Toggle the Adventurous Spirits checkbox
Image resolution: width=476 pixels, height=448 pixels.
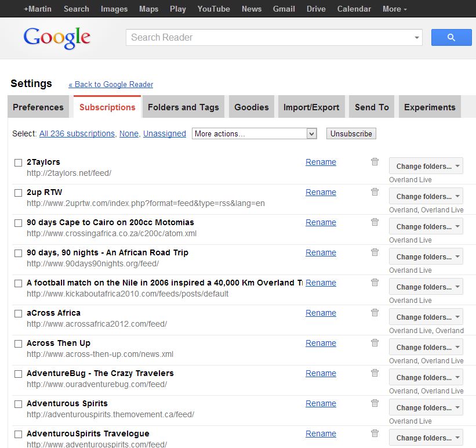(x=18, y=404)
